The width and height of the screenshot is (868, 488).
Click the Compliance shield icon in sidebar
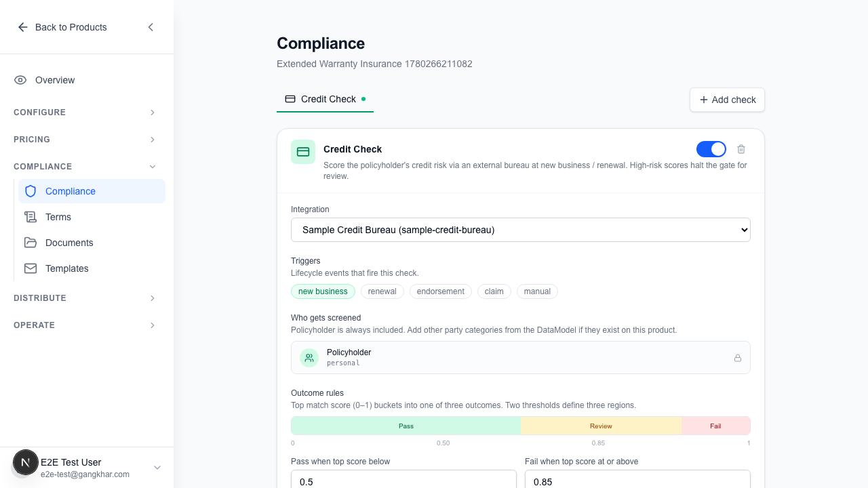31,191
